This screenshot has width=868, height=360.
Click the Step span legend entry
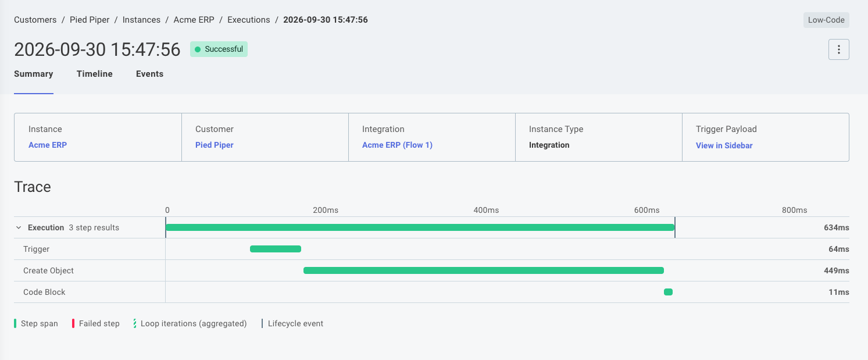36,323
